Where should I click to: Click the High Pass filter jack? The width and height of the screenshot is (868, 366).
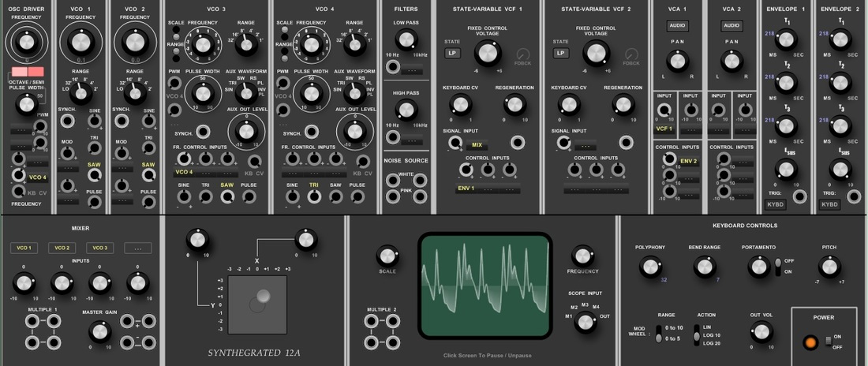click(x=393, y=137)
